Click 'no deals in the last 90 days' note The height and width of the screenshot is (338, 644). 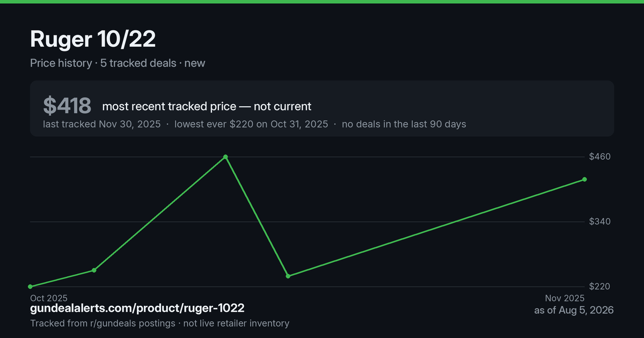tap(404, 124)
